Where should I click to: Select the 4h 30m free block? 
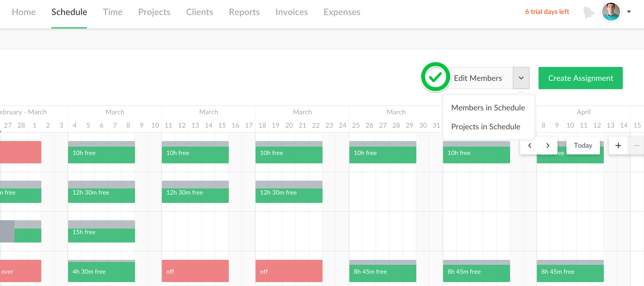tap(101, 271)
